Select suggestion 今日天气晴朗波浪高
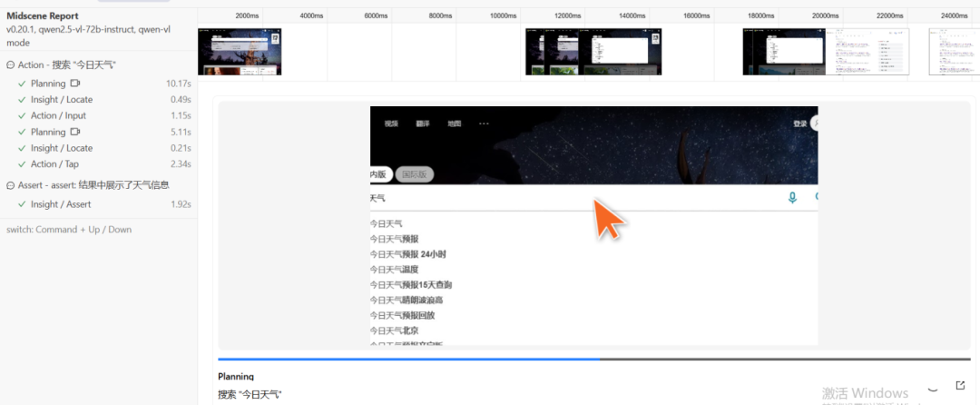 pos(407,300)
